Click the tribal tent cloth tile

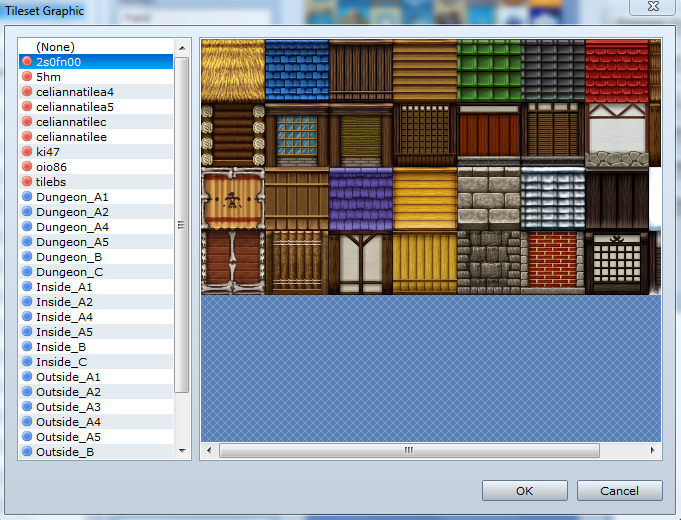tap(233, 199)
